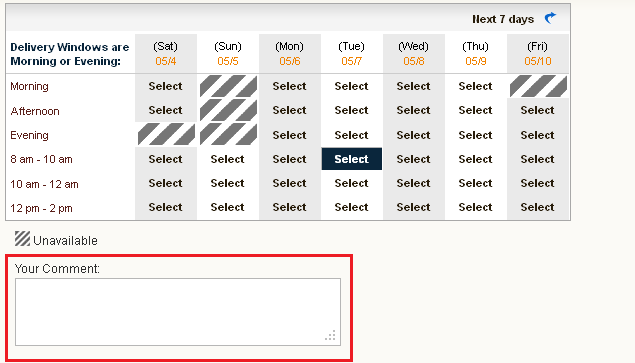Select Thursday 05/9 Morning slot

coord(475,86)
